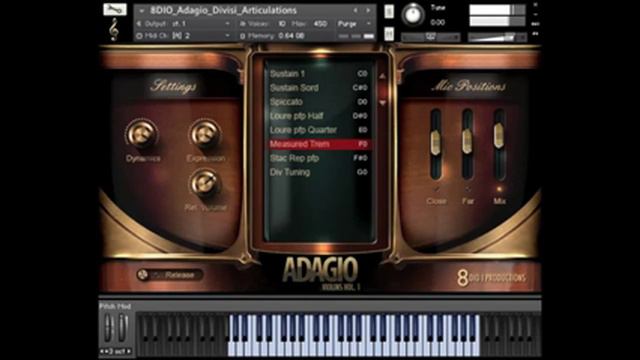The height and width of the screenshot is (360, 640).
Task: Open the instrument name dropdown arrow
Action: (x=142, y=11)
